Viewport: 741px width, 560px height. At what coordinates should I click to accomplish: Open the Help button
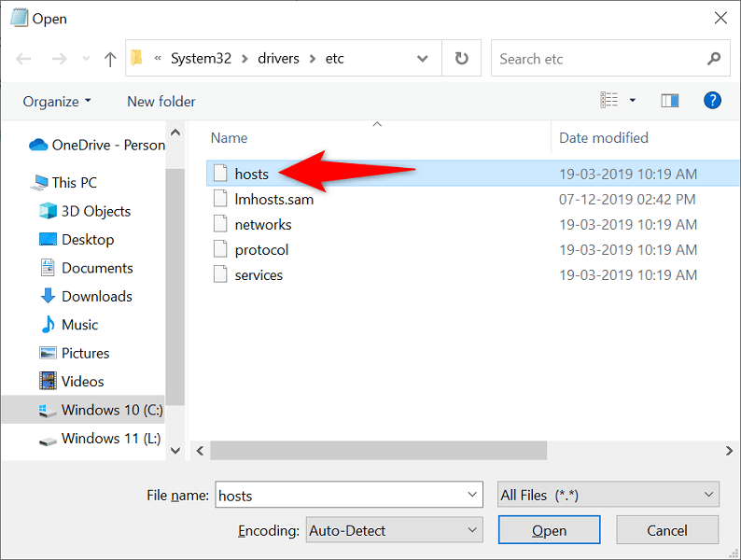pos(712,100)
